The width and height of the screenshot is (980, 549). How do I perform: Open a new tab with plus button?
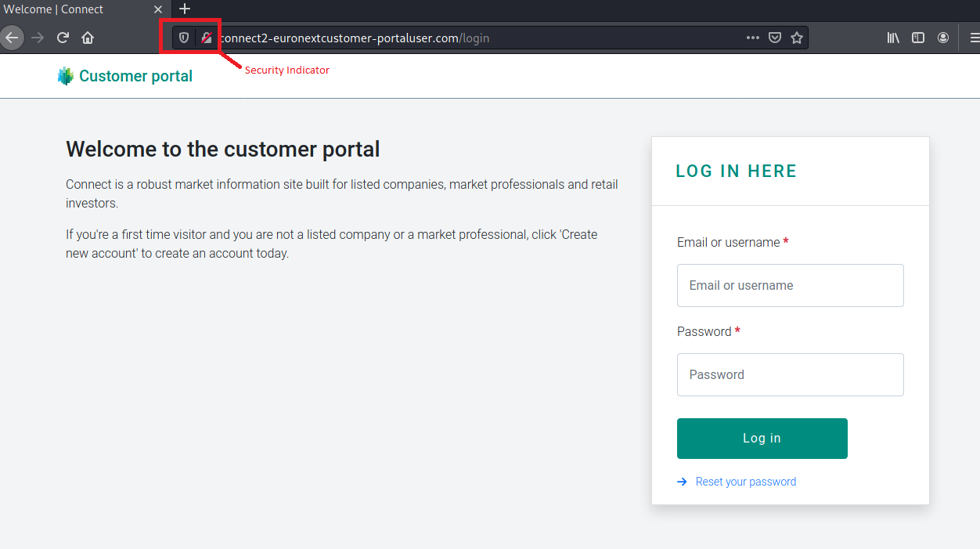pos(185,9)
